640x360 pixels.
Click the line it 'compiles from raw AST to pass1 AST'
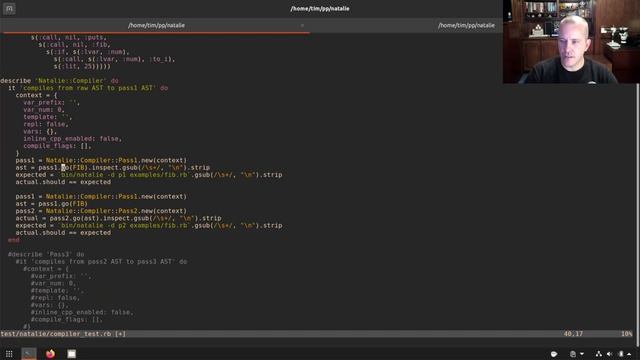88,88
